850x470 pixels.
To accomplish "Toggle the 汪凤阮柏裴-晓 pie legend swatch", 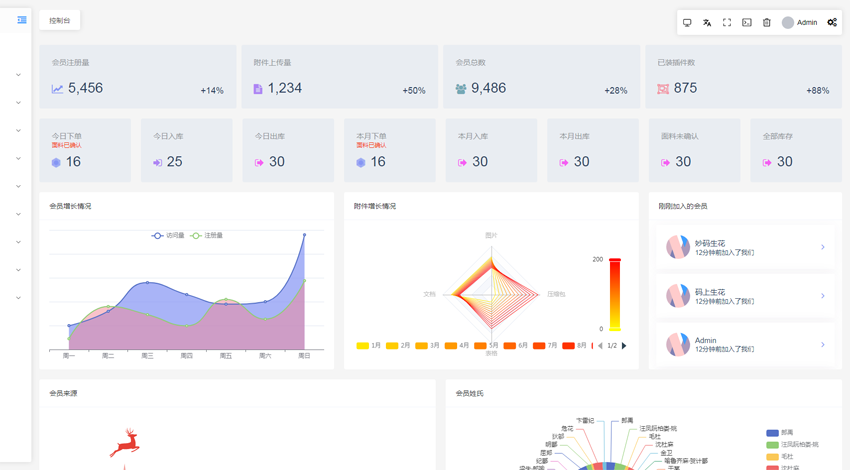I will 772,445.
